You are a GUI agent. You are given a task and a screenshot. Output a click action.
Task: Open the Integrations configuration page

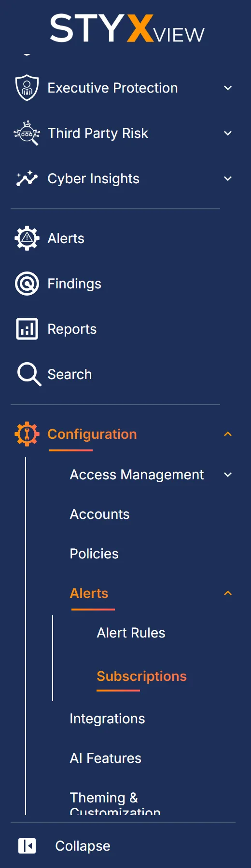point(107,719)
